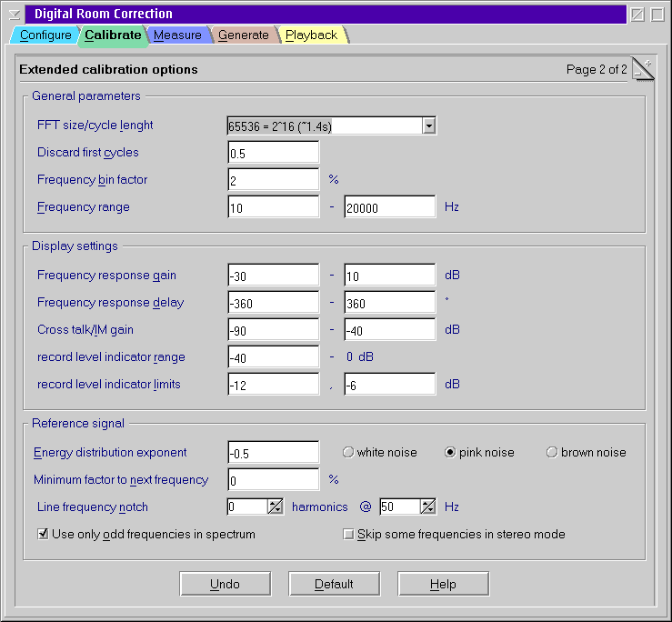672x622 pixels.
Task: Click the page-turn corner icon
Action: pos(643,69)
